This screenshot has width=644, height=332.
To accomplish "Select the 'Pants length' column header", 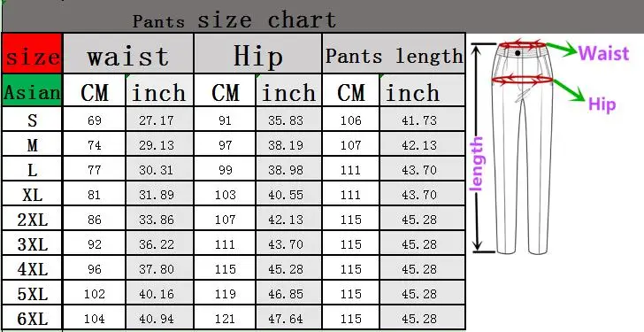I will (x=394, y=54).
